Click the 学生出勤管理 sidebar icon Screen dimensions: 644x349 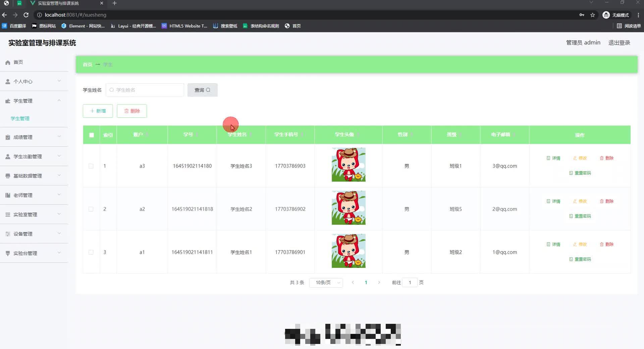(8, 157)
